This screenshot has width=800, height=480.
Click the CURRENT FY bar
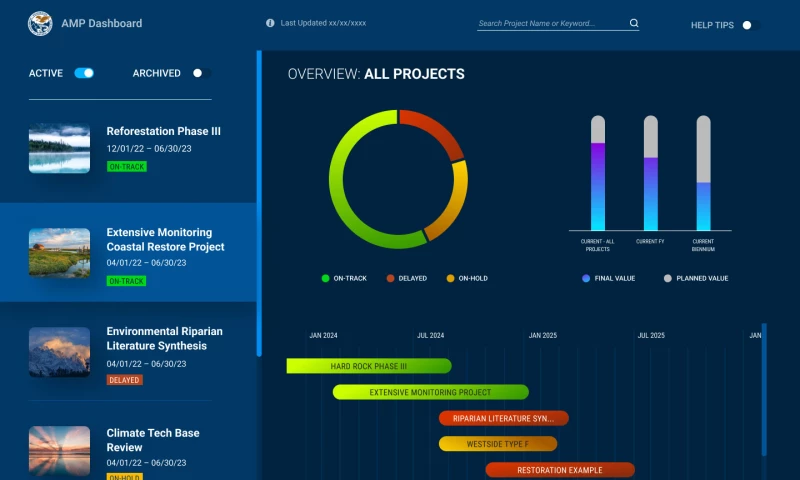[x=651, y=173]
